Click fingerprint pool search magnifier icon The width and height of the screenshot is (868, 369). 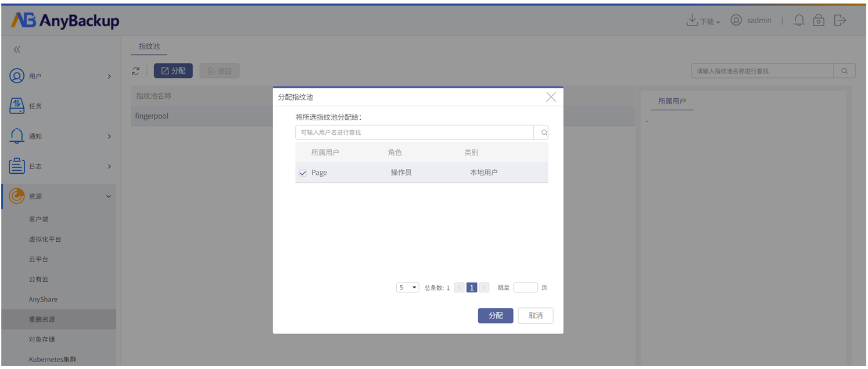[844, 71]
